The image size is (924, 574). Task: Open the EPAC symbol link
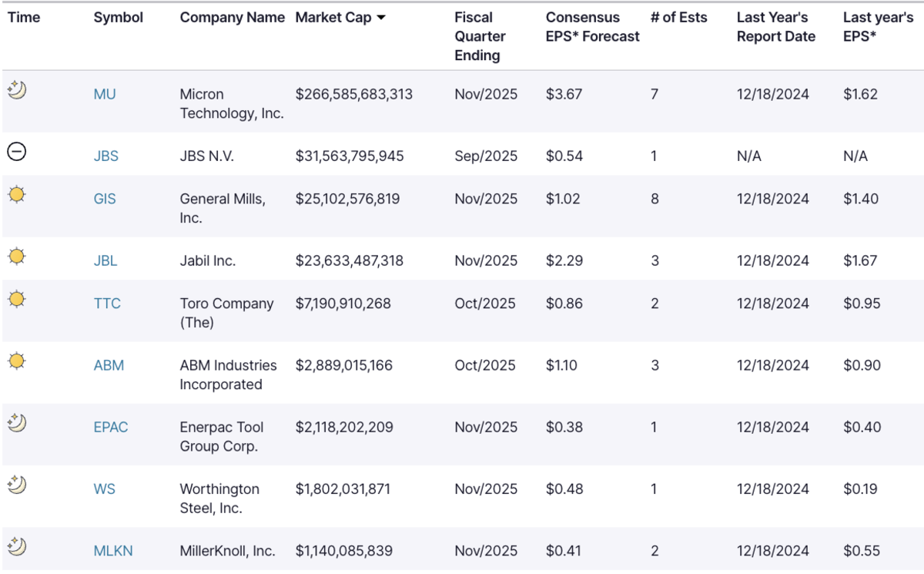[x=111, y=427]
